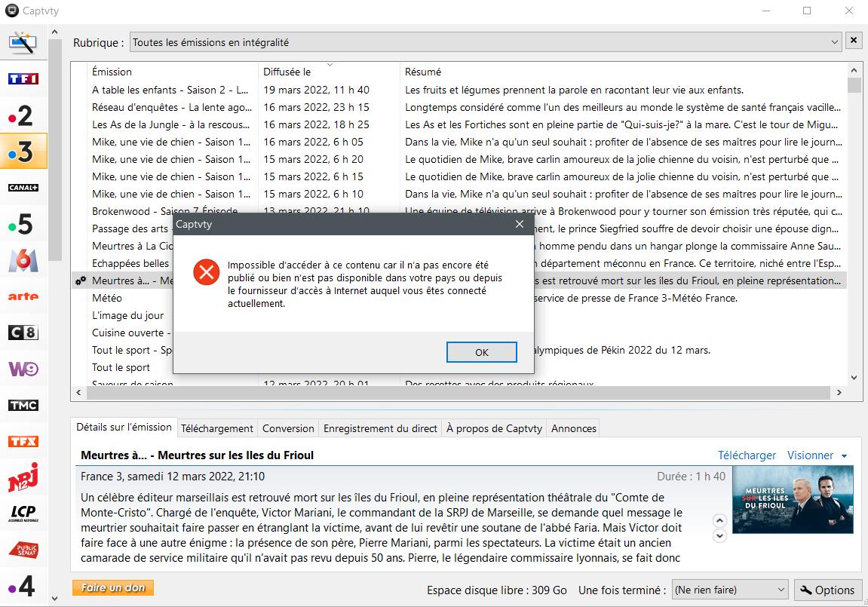Viewport: 868px width, 607px height.
Task: Expand the Rubrique dropdown list
Action: 835,42
